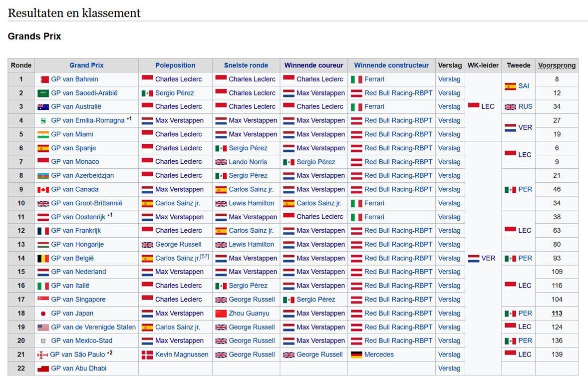Click the Voorsprong column header
The height and width of the screenshot is (385, 588).
557,65
